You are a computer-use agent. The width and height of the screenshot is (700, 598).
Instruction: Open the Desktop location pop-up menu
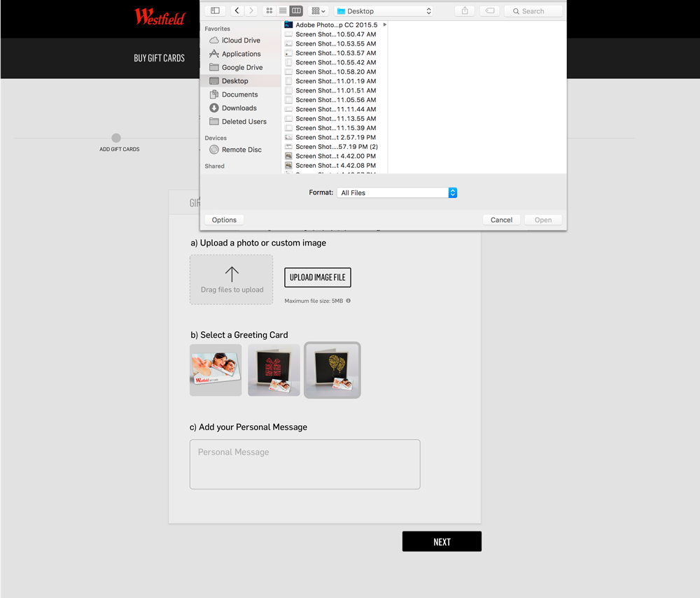click(x=384, y=11)
